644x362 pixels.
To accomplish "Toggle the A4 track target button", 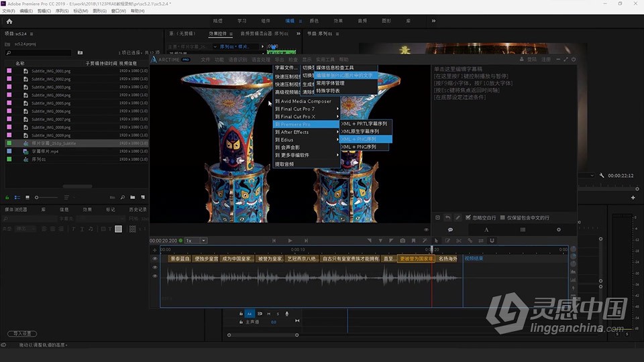I will coord(250,314).
